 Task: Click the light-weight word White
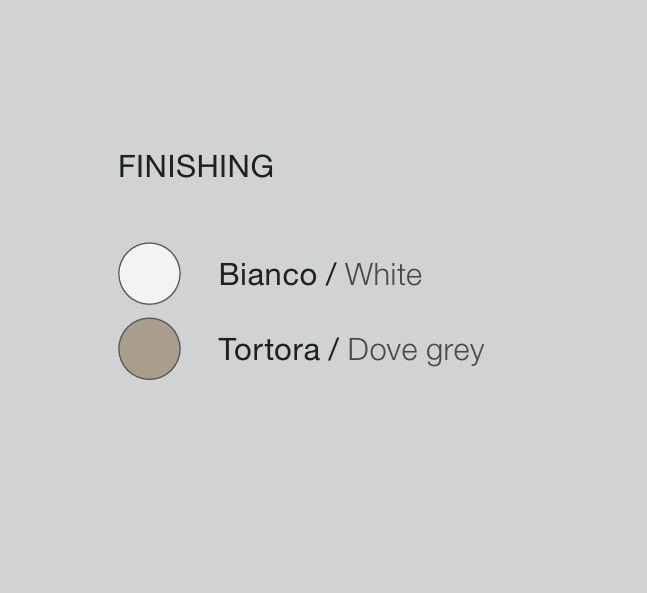pos(383,274)
